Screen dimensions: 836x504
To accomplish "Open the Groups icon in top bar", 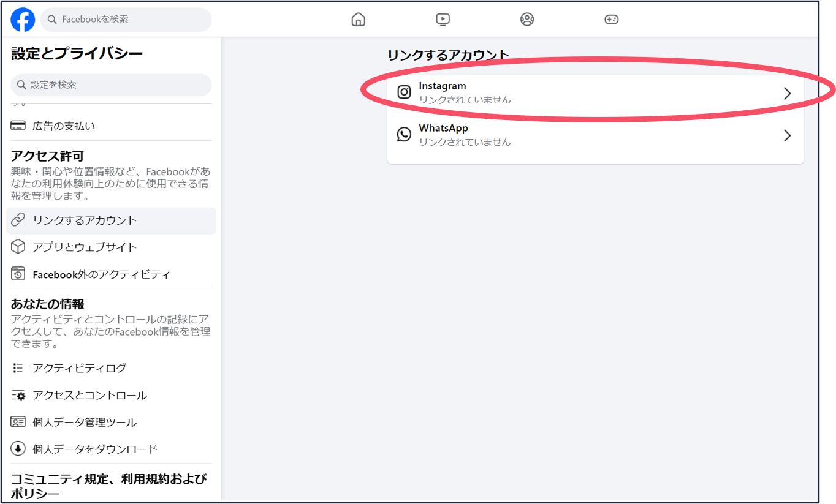I will coord(527,20).
